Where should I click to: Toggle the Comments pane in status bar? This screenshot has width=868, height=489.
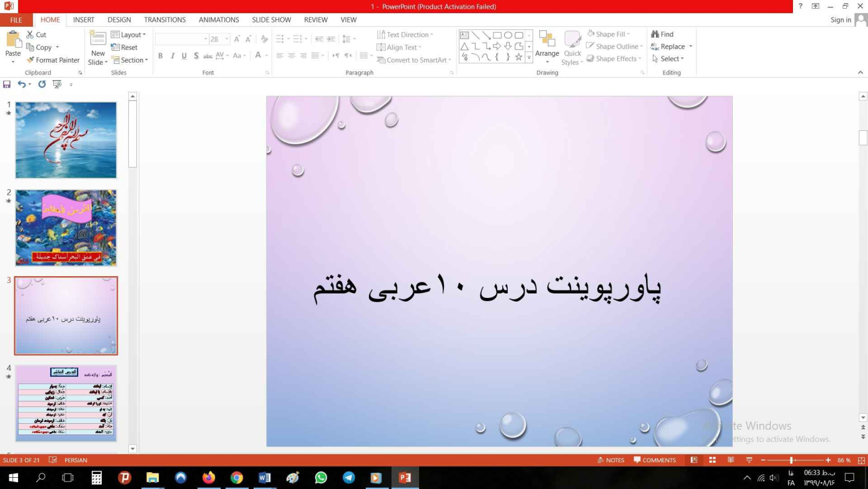[x=655, y=460]
